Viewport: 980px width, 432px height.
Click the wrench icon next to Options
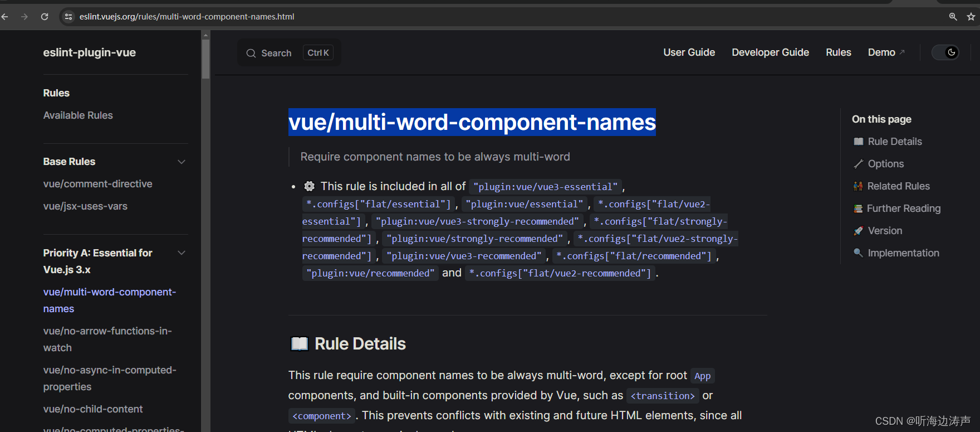pos(859,164)
